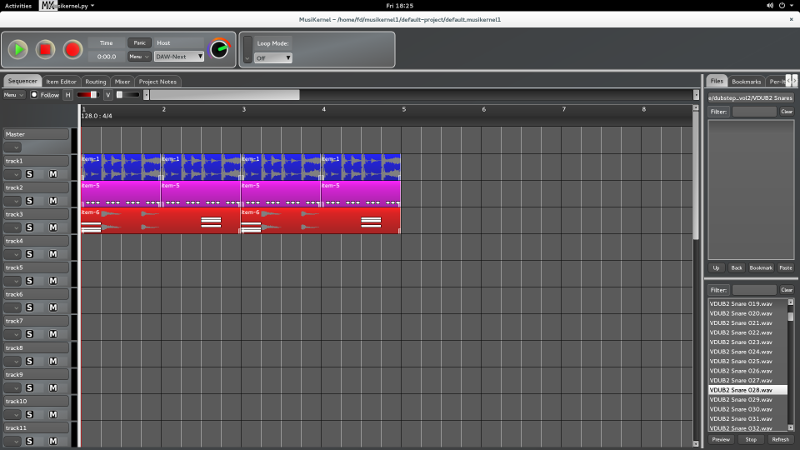The image size is (800, 450).
Task: Switch to the Mixer tab
Action: pos(122,82)
